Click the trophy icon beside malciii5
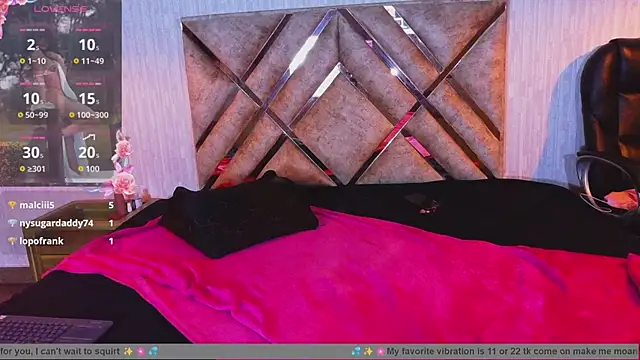Viewport: 640px width, 360px height. (x=12, y=205)
